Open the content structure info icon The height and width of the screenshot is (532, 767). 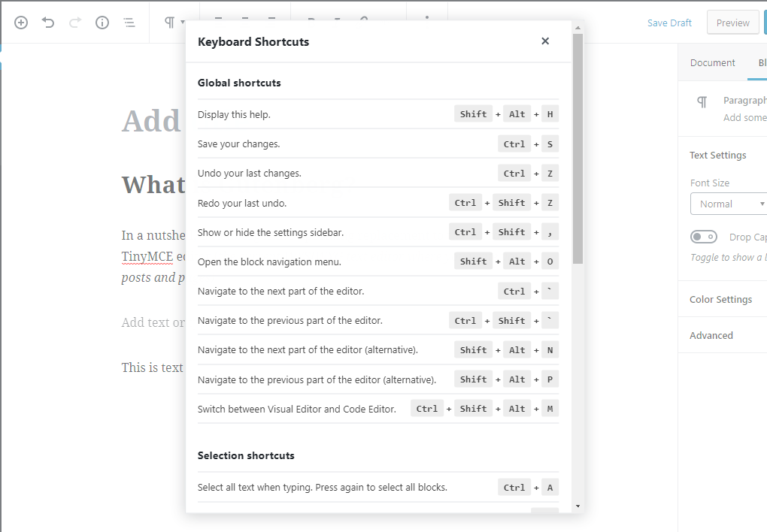pos(102,23)
